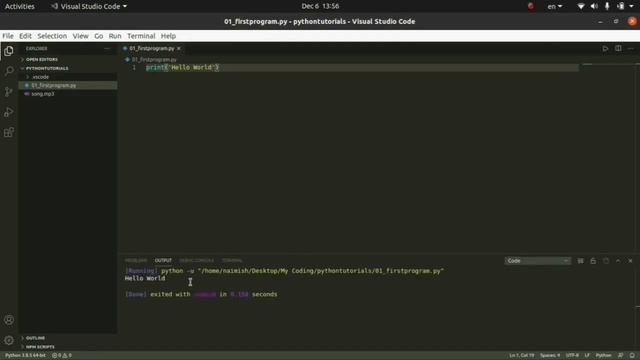Open the Source Control view
Viewport: 640px width, 360px height.
point(9,91)
